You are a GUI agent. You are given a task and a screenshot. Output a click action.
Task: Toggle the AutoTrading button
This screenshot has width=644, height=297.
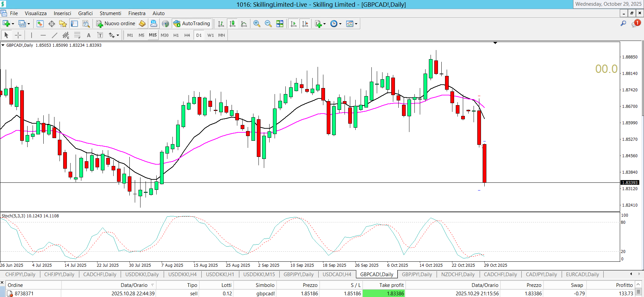click(192, 24)
